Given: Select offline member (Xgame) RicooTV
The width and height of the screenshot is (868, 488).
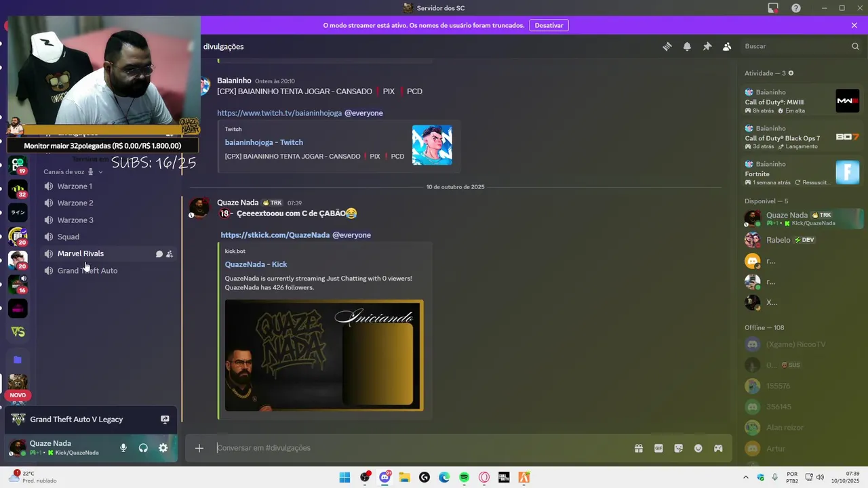Looking at the screenshot, I should [802, 344].
